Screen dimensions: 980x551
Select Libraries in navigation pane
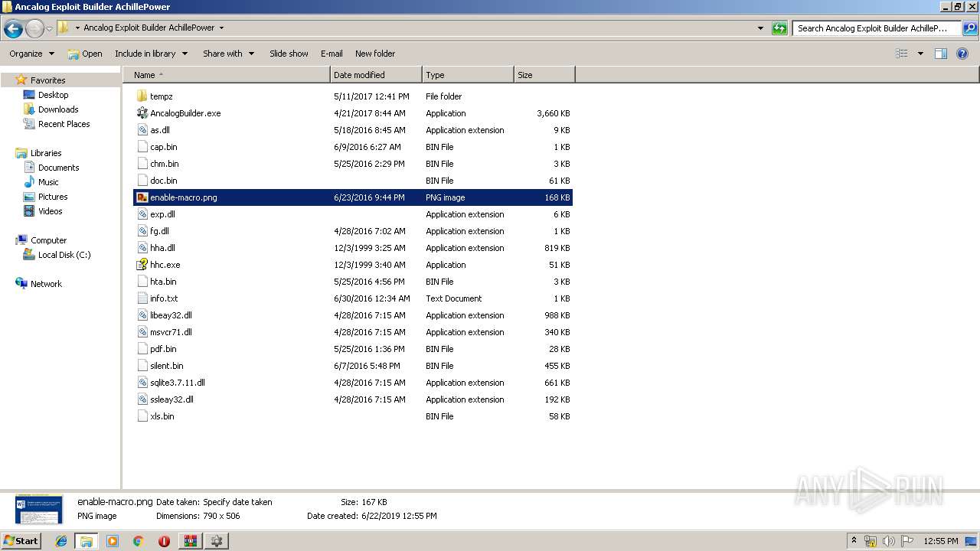coord(46,153)
